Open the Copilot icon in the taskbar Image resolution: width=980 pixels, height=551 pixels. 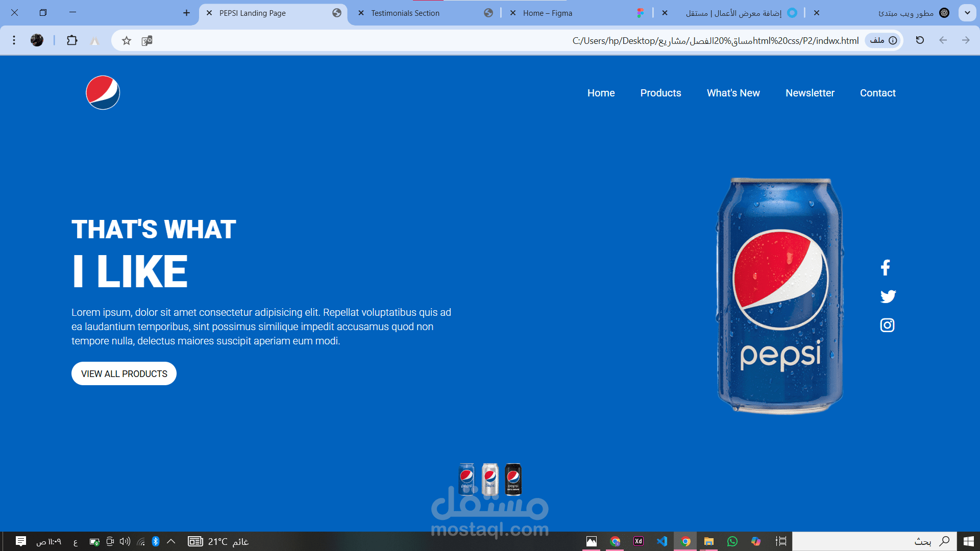pyautogui.click(x=756, y=541)
